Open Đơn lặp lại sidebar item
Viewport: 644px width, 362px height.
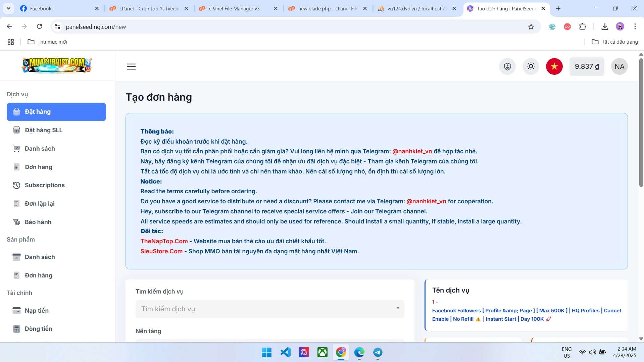pos(56,204)
